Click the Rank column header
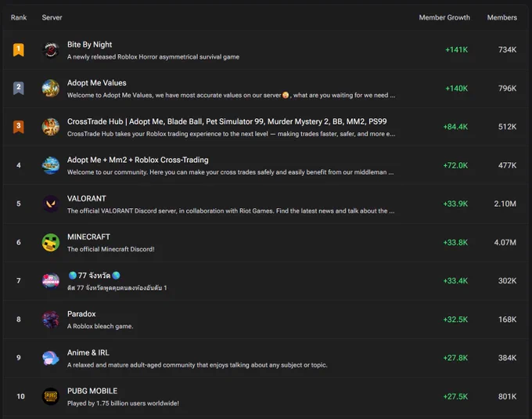 click(x=19, y=18)
